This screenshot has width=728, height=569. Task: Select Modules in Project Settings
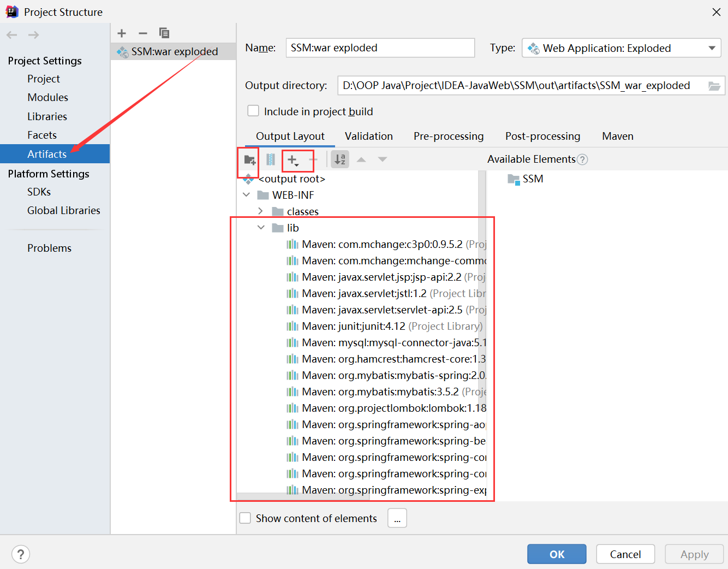pos(48,97)
